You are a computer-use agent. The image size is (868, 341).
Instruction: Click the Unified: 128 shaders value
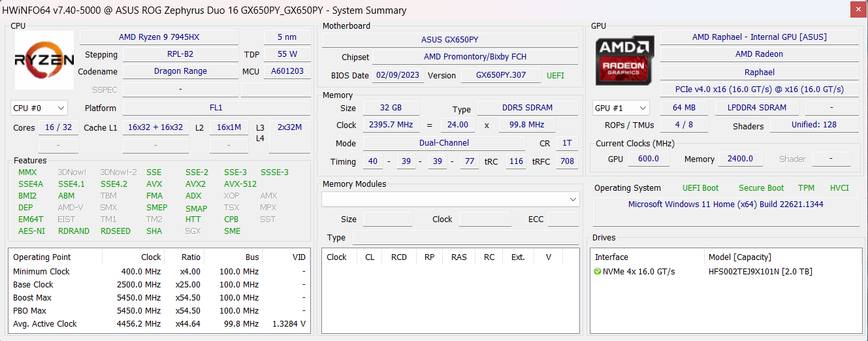click(x=814, y=125)
